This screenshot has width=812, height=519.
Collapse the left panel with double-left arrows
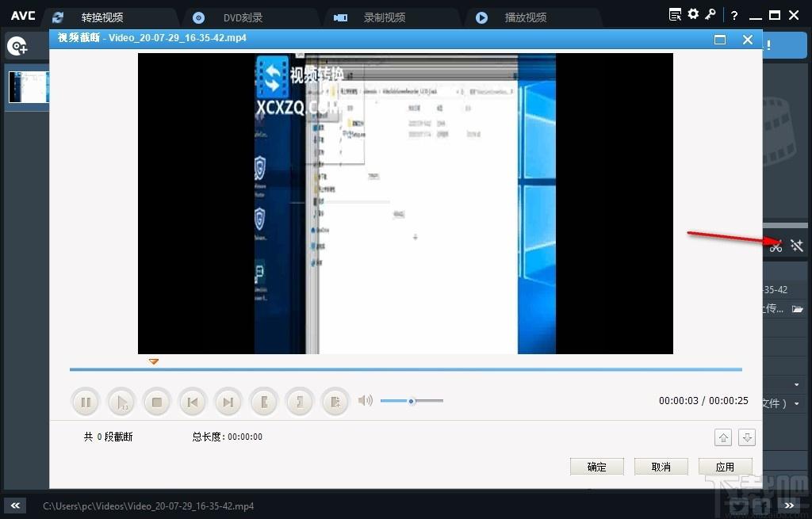click(x=15, y=506)
